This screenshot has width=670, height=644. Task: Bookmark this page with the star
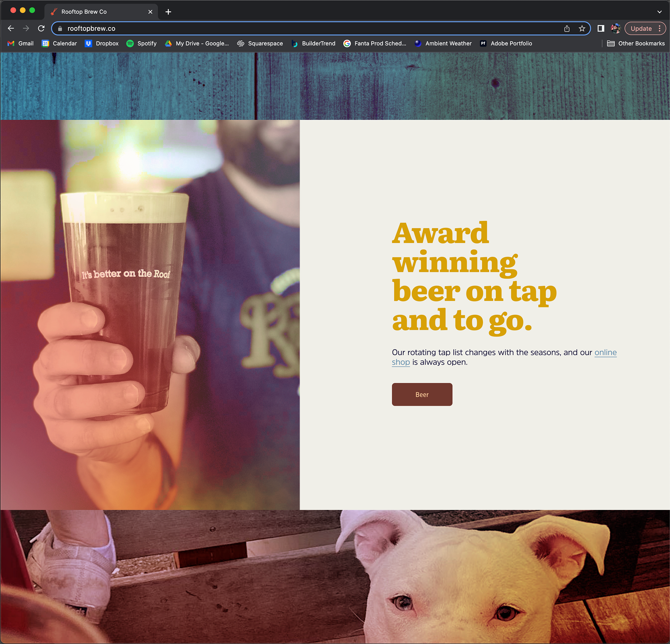(x=582, y=29)
